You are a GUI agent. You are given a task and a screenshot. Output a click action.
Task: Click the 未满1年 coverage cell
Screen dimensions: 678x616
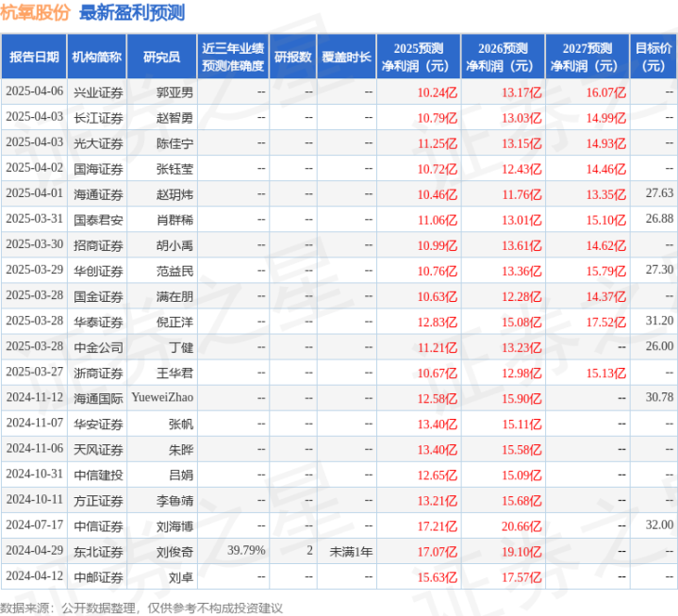tap(351, 551)
